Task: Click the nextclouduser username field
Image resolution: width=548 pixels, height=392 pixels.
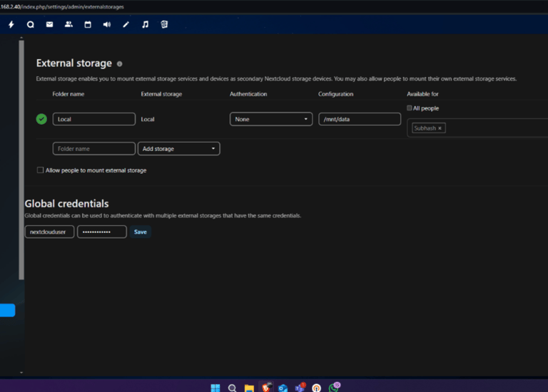Action: 49,232
